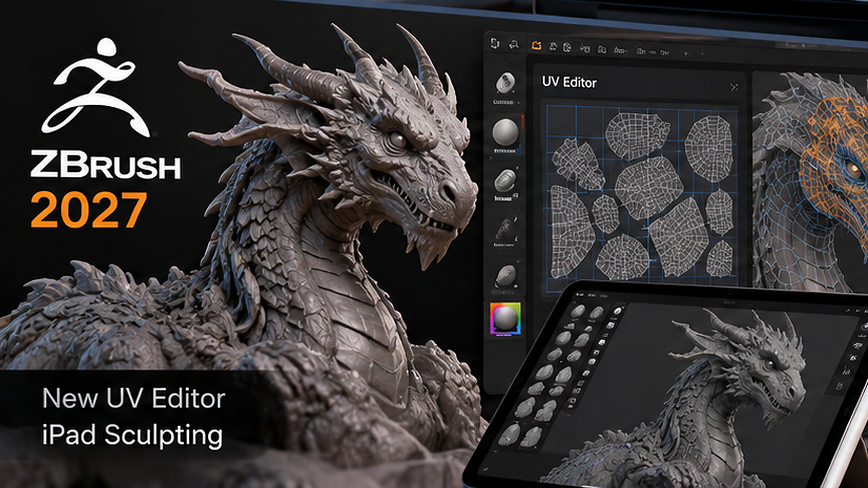Open the gray sphere material thumbnail
The height and width of the screenshot is (488, 868).
(505, 132)
